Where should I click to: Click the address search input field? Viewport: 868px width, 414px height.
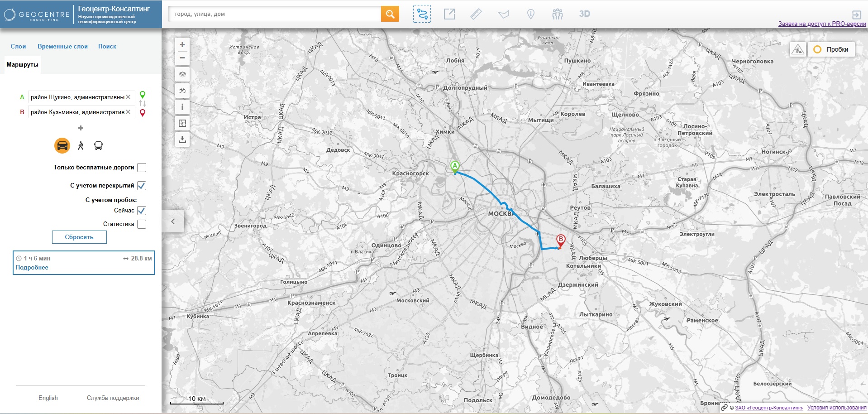click(275, 14)
